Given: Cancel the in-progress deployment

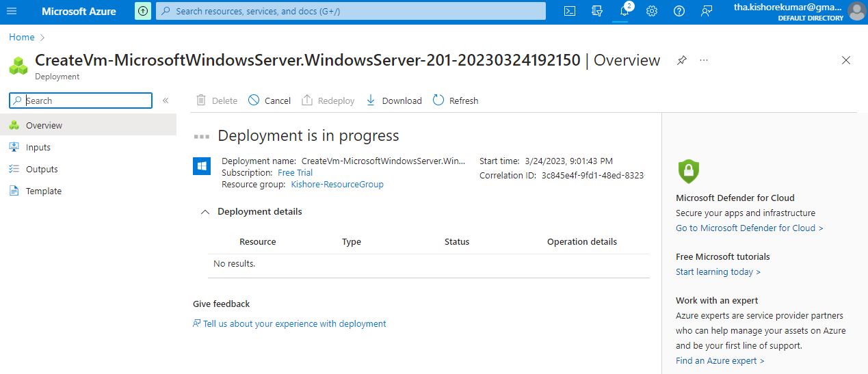Looking at the screenshot, I should pyautogui.click(x=269, y=101).
